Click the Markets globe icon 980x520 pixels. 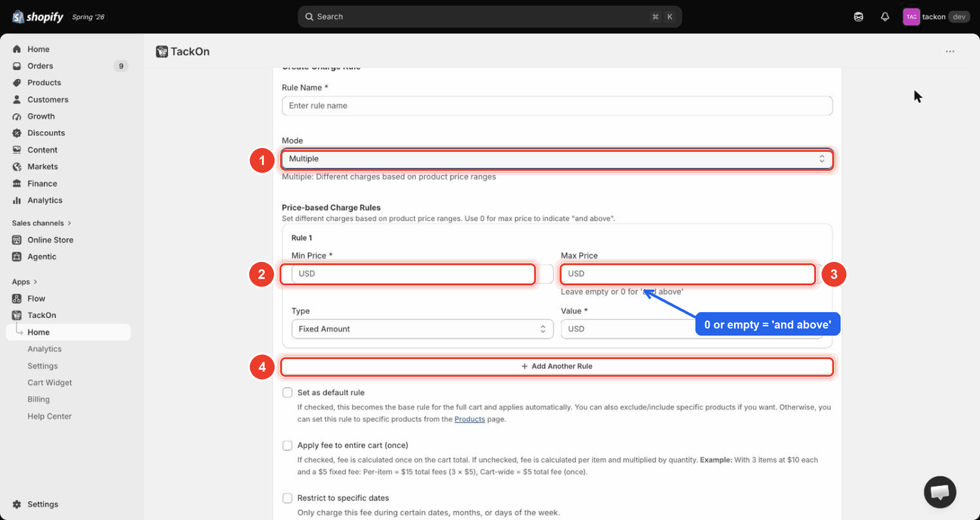point(17,167)
